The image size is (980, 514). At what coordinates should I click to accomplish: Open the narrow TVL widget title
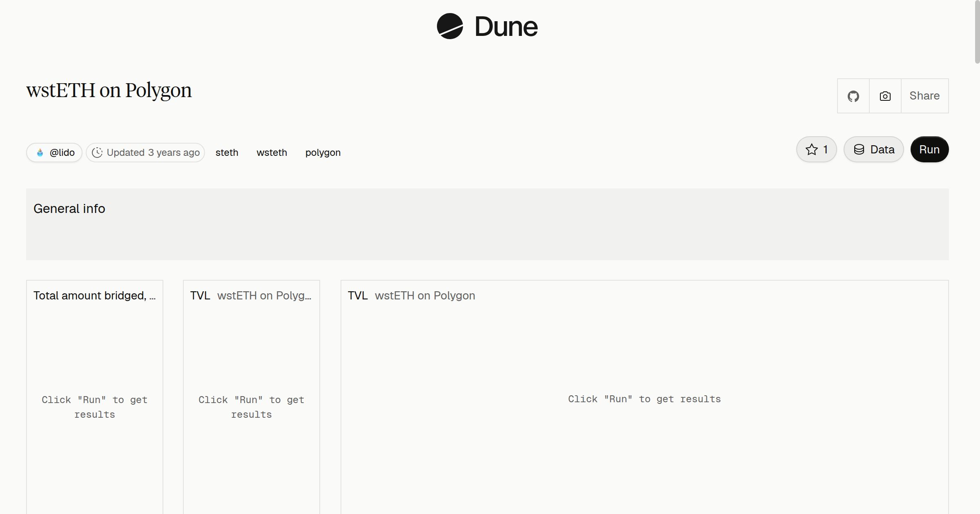tap(200, 295)
